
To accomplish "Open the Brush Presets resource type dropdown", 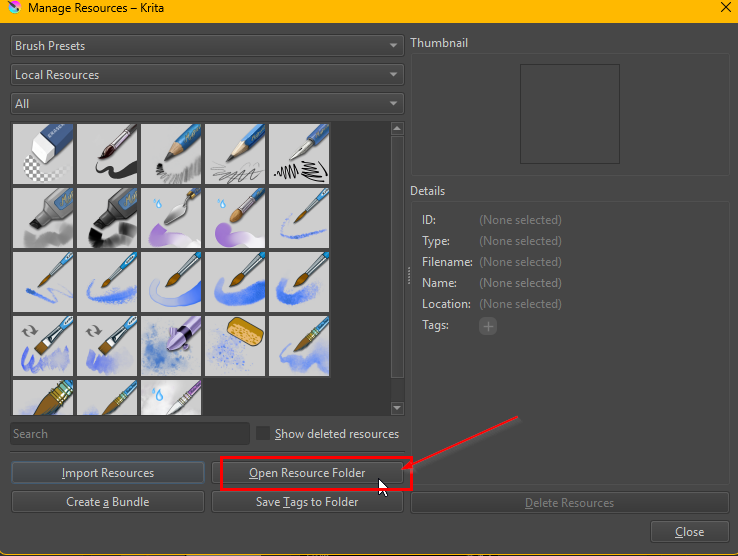I will coord(207,46).
